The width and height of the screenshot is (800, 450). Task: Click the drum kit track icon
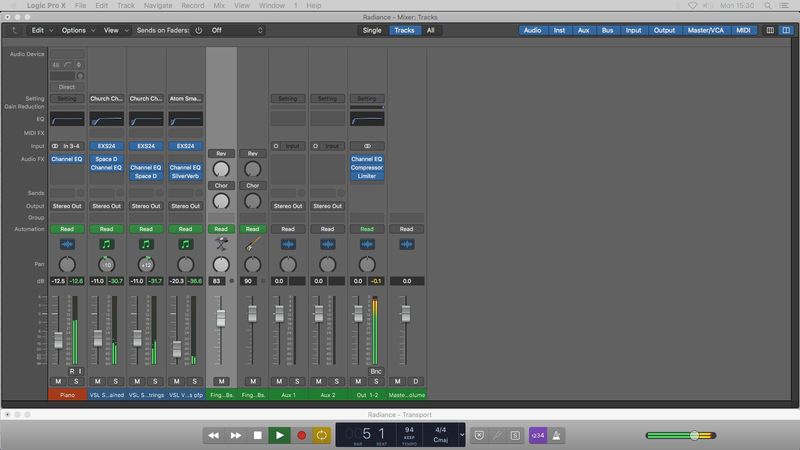coord(221,244)
